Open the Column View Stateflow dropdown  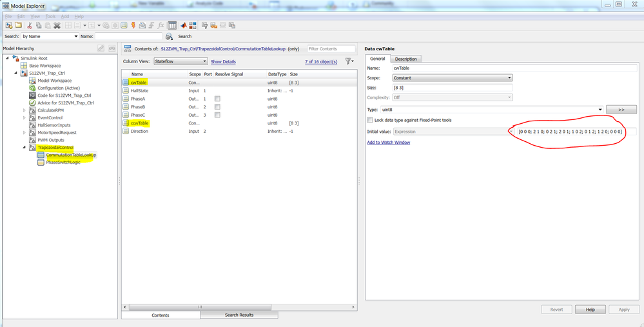coord(181,62)
